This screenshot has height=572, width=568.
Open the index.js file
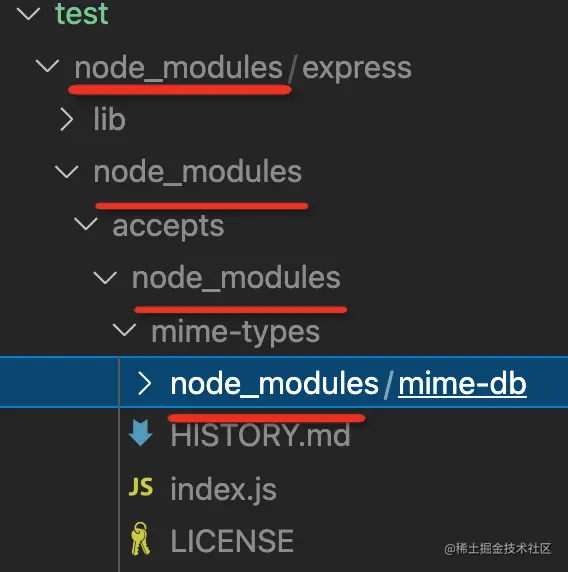223,489
